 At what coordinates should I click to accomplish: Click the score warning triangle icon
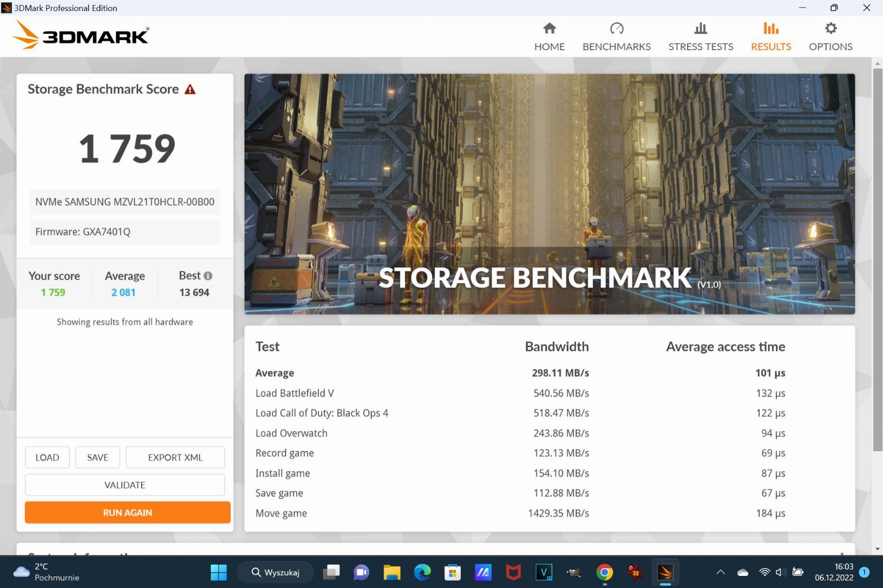190,89
